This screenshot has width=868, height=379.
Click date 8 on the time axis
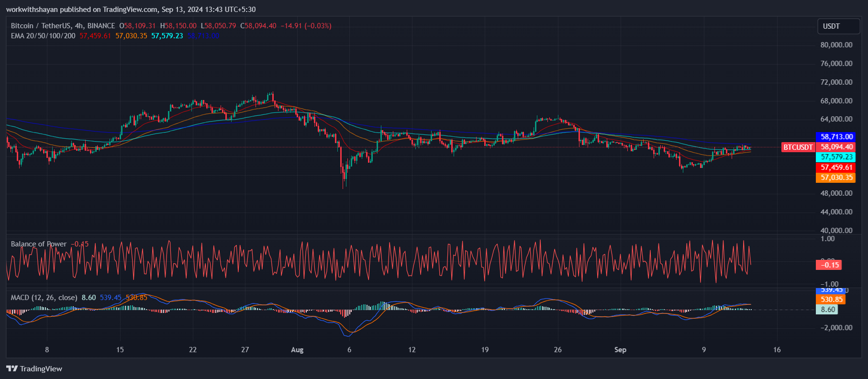pos(47,350)
